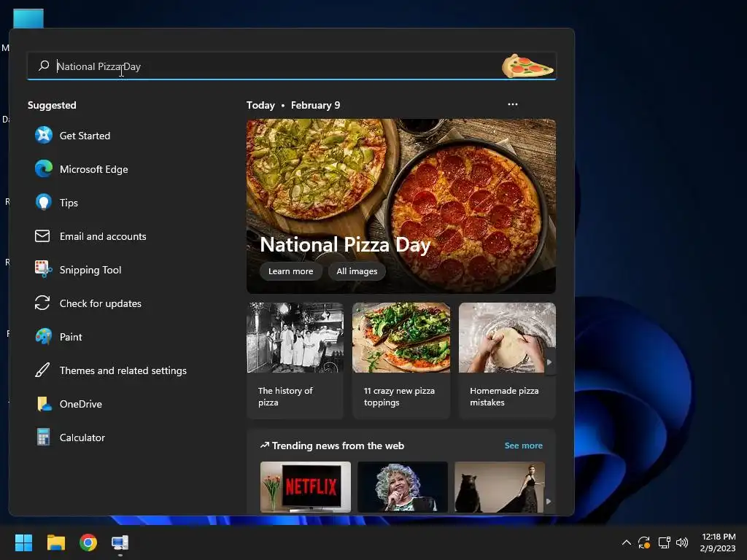Viewport: 747px width, 560px height.
Task: Select Themes and related settings label
Action: click(123, 370)
